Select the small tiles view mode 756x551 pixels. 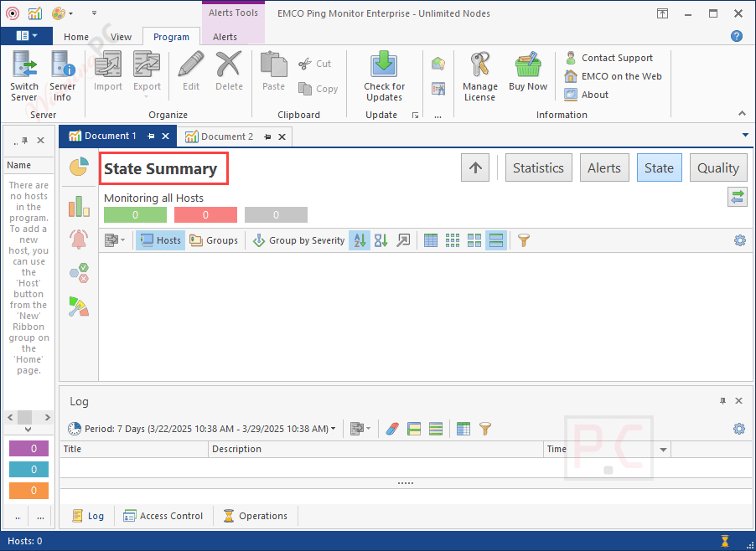click(453, 239)
